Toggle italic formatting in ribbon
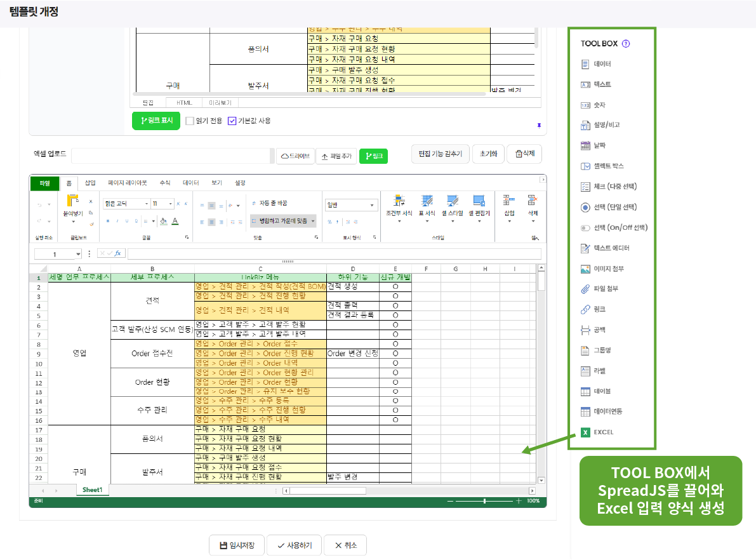Screen dimensions: 756x560 117,222
